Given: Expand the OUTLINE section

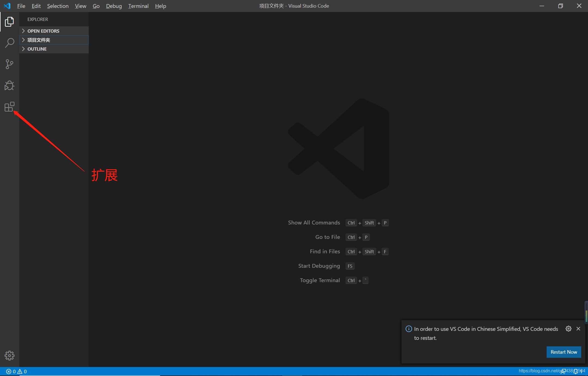Looking at the screenshot, I should [54, 49].
